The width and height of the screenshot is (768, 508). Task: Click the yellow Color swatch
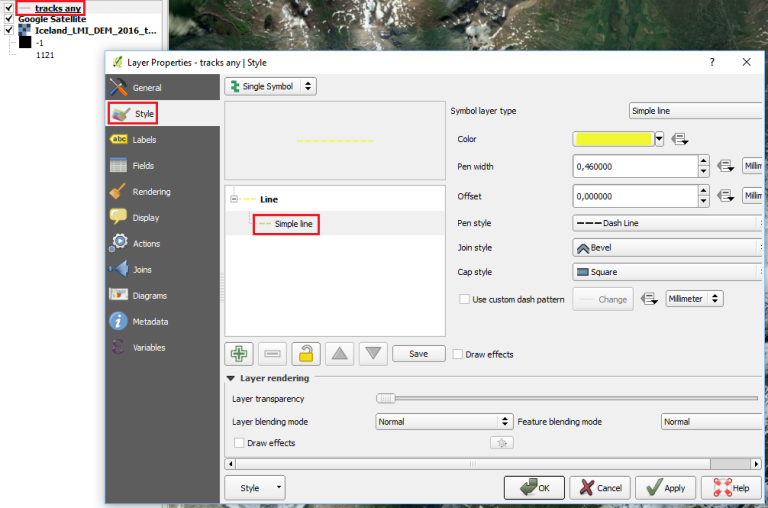612,139
